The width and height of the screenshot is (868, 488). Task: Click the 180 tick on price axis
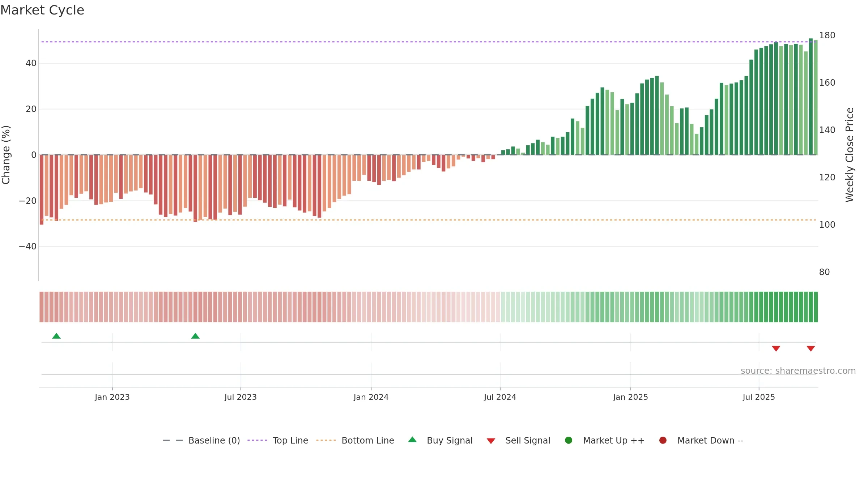[827, 35]
